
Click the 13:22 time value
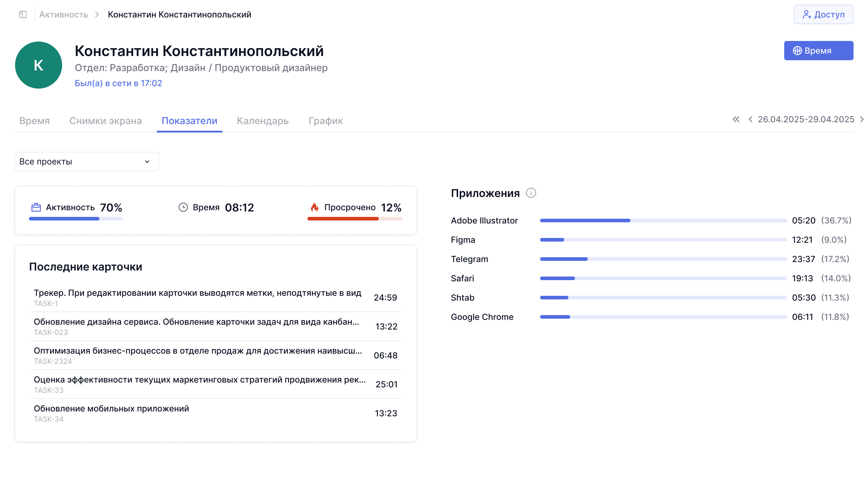pyautogui.click(x=386, y=327)
